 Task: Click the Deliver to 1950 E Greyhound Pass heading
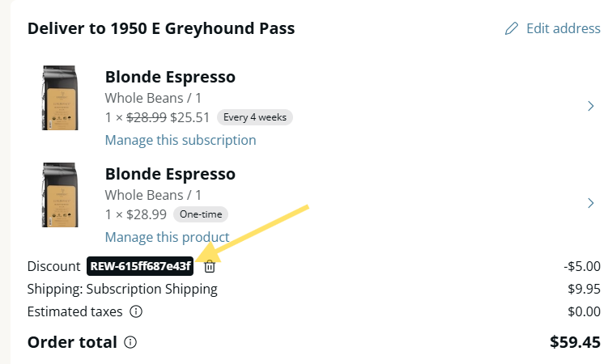point(161,29)
